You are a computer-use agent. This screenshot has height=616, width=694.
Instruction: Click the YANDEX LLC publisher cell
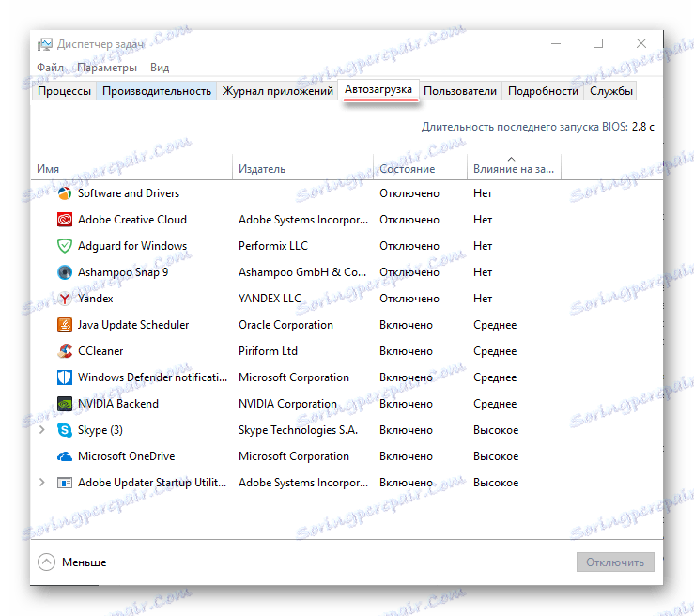270,299
